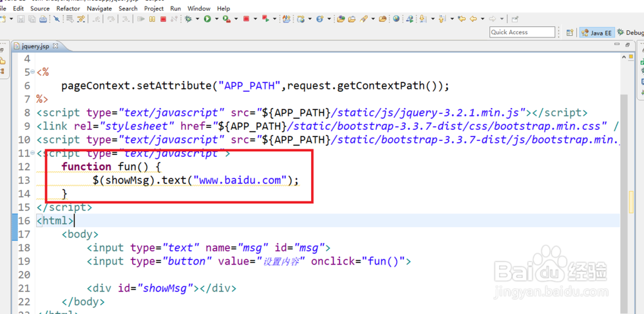
Task: Collapse script fold at line 11
Action: pyautogui.click(x=32, y=153)
